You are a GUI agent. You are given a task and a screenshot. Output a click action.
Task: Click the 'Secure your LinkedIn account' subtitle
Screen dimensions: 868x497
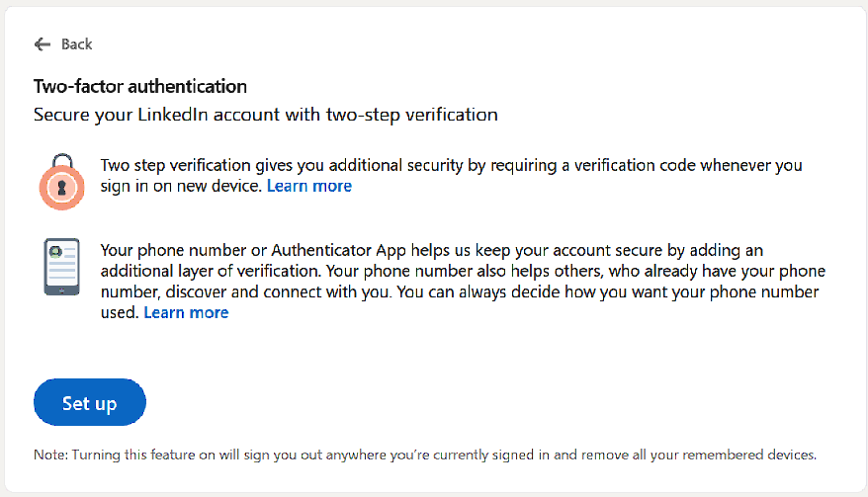265,115
